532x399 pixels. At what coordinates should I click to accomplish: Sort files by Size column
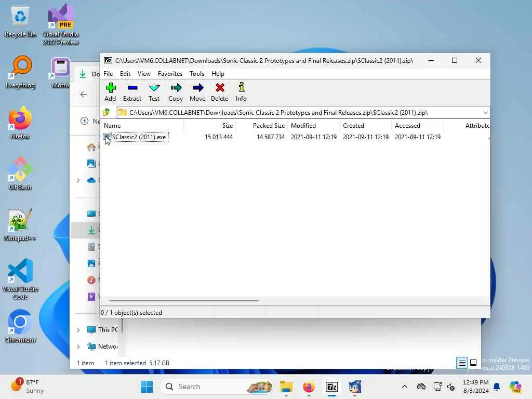point(210,126)
